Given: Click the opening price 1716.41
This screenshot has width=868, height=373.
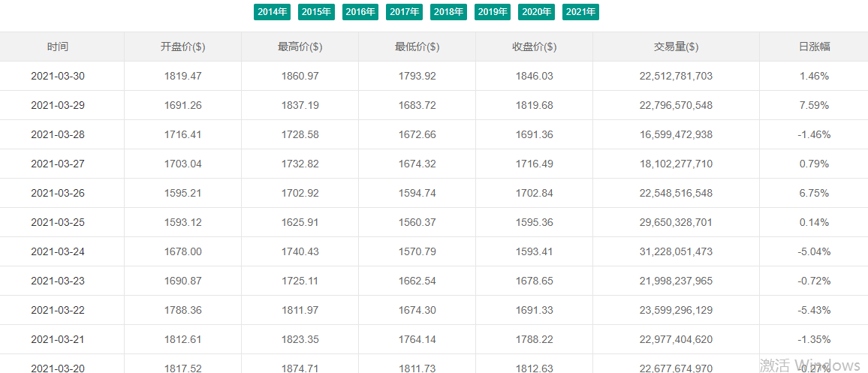Looking at the screenshot, I should 183,134.
